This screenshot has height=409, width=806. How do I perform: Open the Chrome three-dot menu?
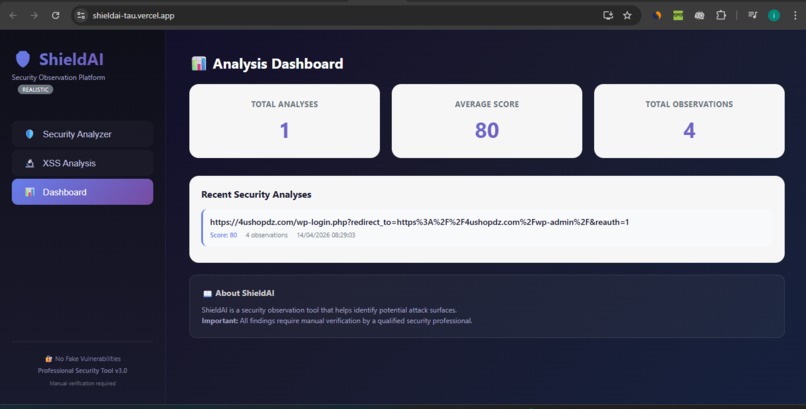click(x=795, y=15)
